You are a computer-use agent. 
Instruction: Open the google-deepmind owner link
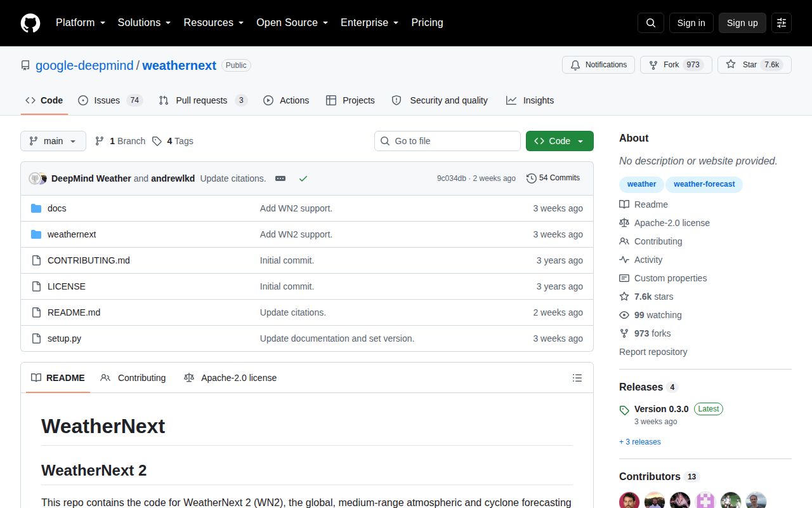coord(84,65)
